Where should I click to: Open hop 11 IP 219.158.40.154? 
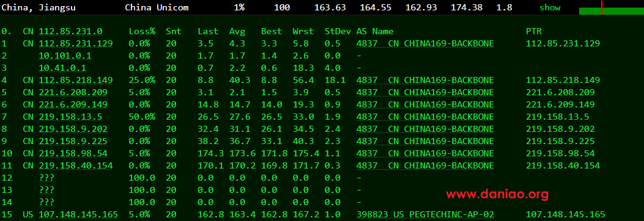(76, 165)
